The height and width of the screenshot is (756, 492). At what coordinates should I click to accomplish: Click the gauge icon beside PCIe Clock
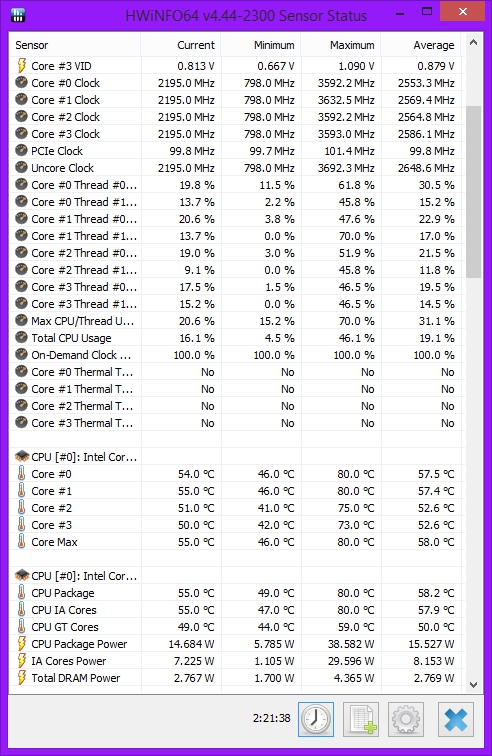point(21,150)
